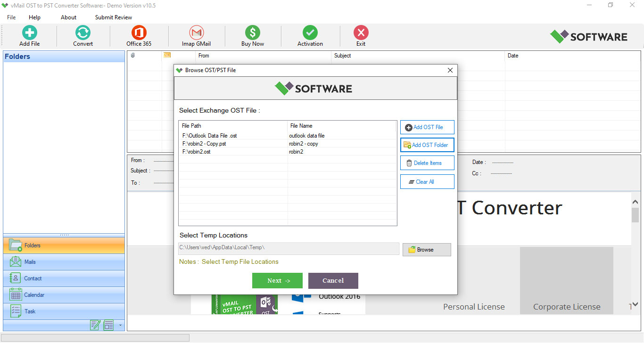Click the Add OST Folder button
Screen dimensions: 644x343
pos(427,145)
